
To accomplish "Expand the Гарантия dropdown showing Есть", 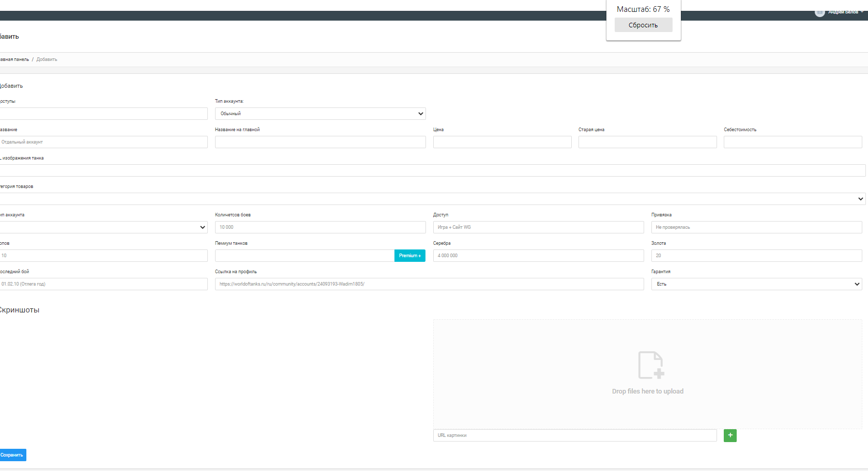I will [756, 284].
